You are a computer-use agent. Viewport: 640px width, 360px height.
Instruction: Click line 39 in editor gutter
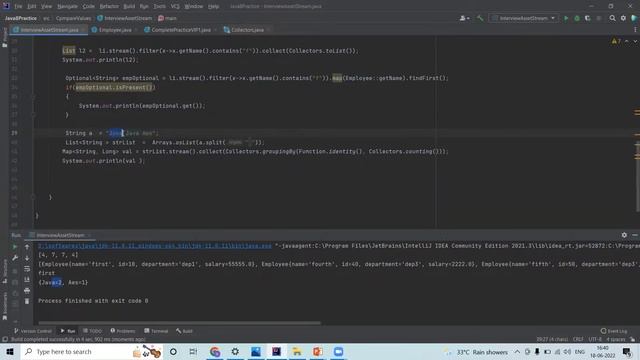point(14,133)
